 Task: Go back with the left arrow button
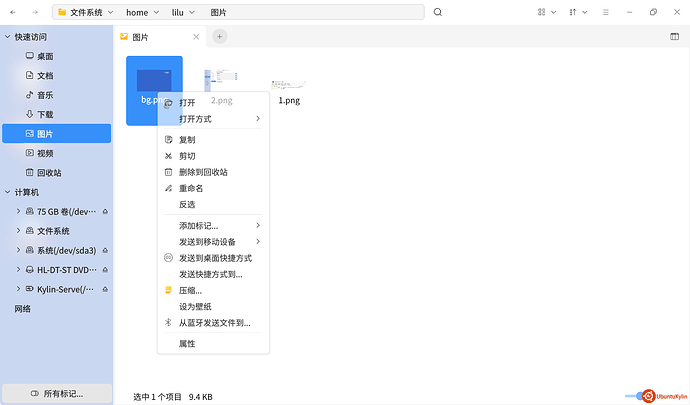tap(13, 12)
